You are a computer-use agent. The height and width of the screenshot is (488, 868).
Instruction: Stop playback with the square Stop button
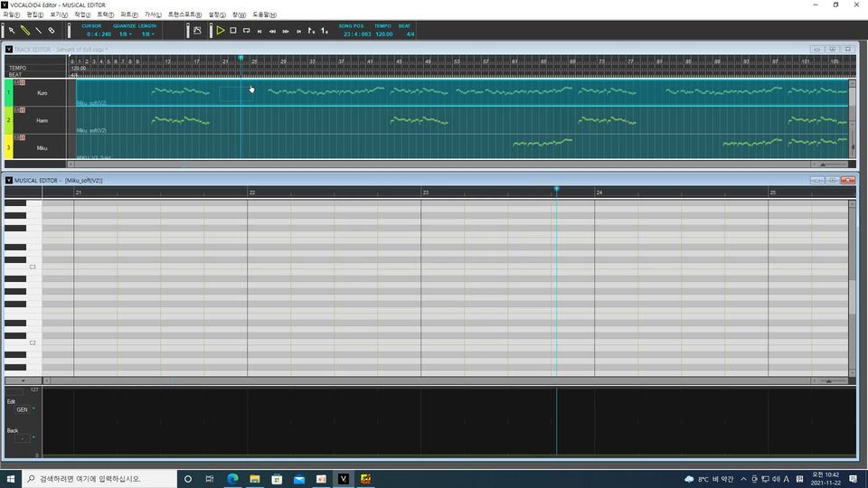(233, 31)
